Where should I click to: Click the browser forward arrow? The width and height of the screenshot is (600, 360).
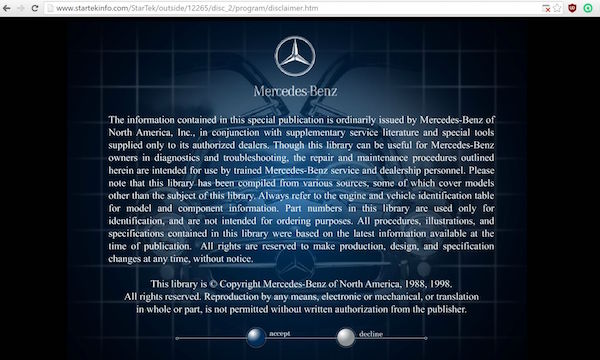click(21, 8)
